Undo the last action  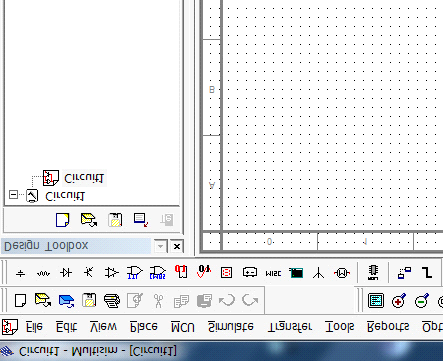227,301
